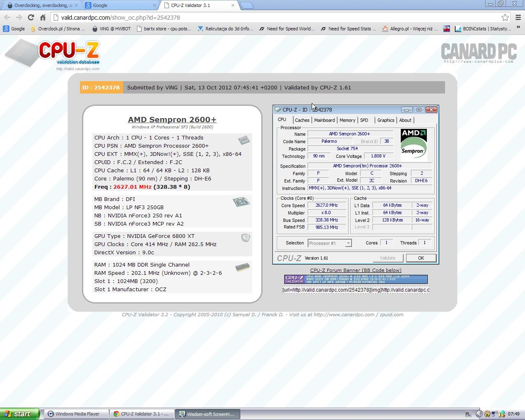This screenshot has height=420, width=525.
Task: Open the Google bookmark
Action: (14, 29)
